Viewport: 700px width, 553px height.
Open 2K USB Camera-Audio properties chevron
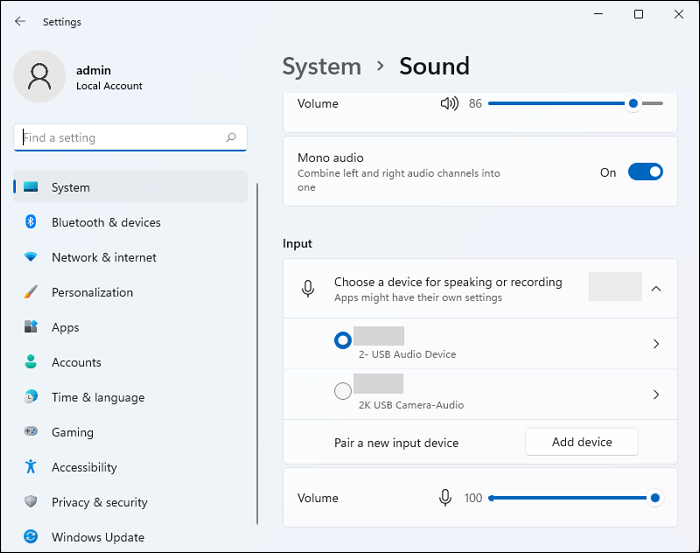click(656, 395)
